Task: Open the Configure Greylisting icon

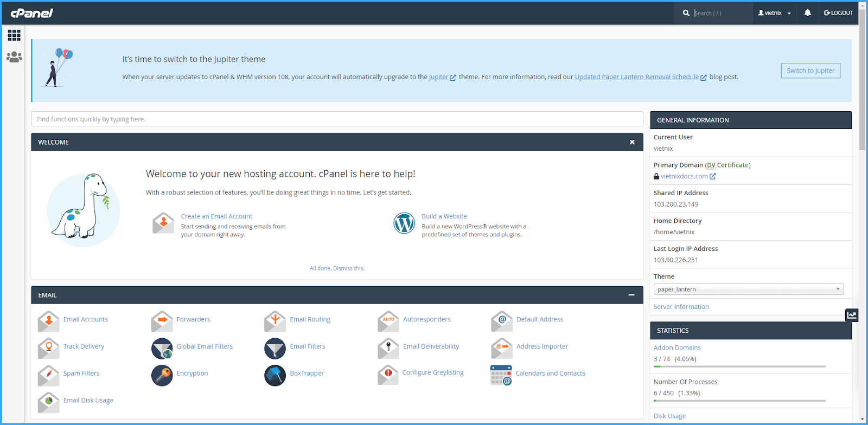Action: (388, 375)
